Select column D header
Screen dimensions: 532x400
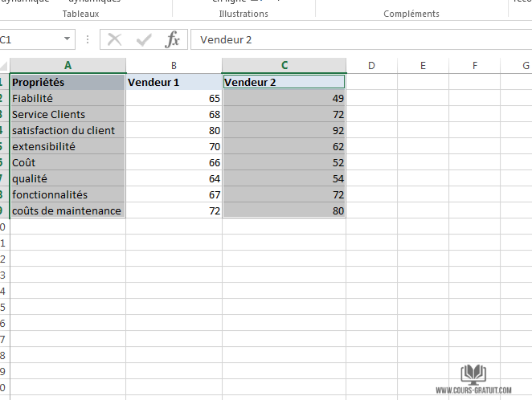click(x=371, y=66)
